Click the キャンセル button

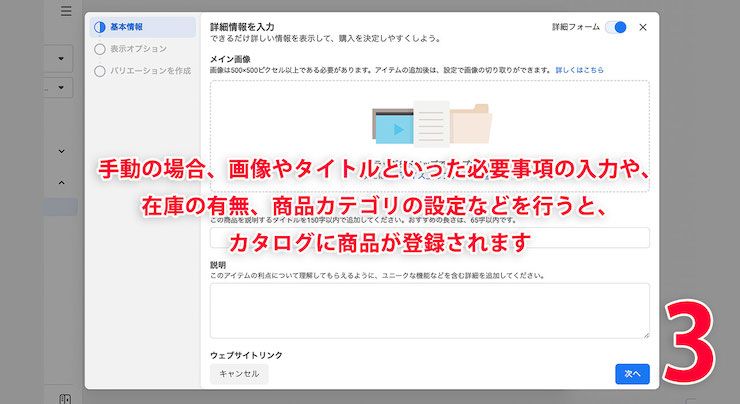click(x=239, y=374)
